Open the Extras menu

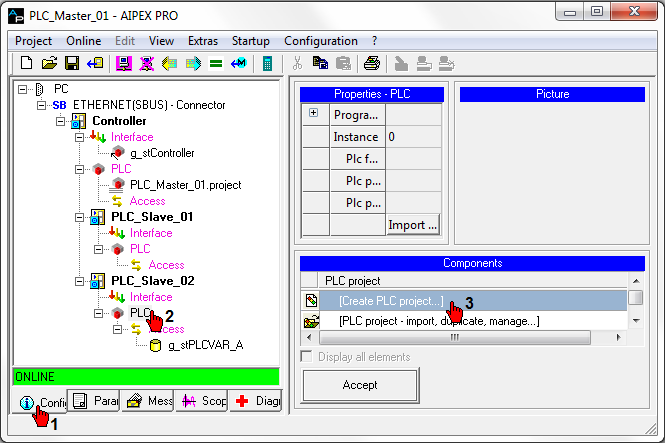(203, 41)
